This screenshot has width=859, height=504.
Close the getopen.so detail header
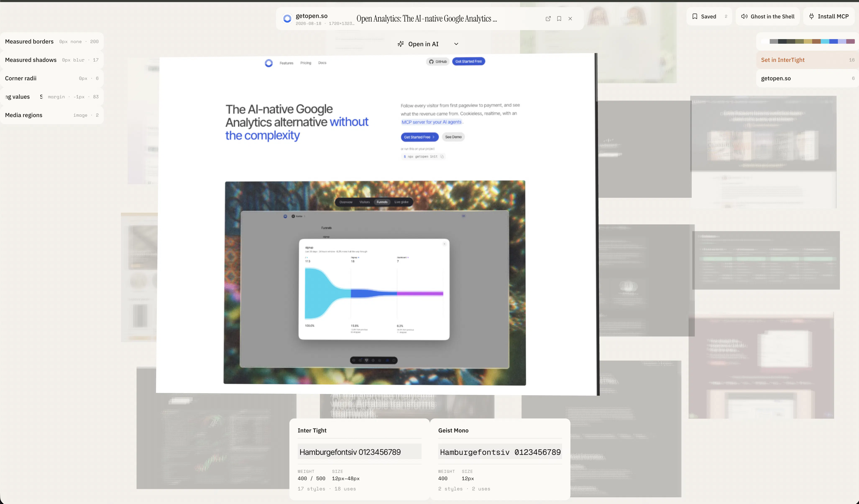(x=570, y=19)
